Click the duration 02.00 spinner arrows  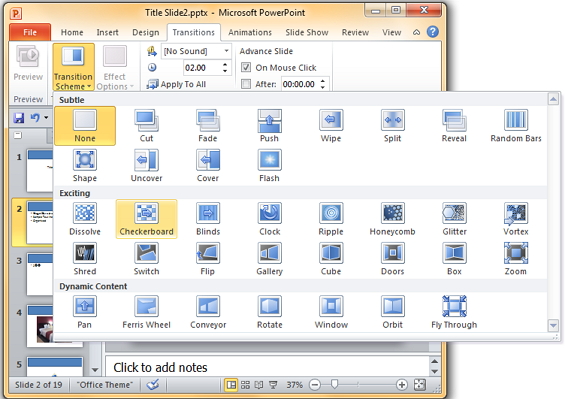click(x=225, y=67)
